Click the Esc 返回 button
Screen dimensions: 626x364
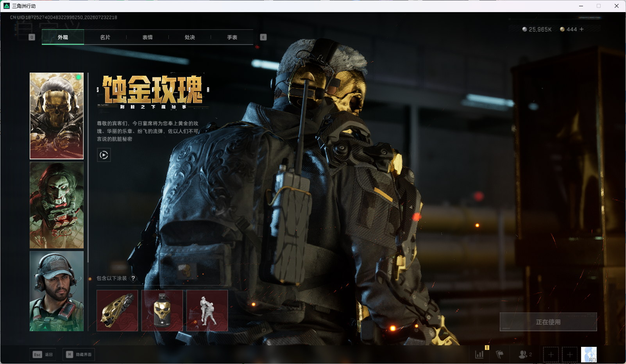tap(43, 355)
